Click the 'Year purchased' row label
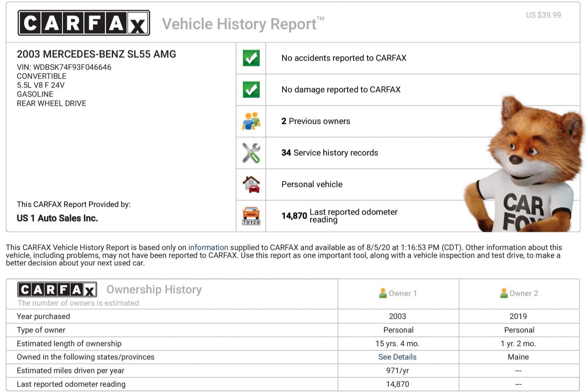Viewport: 588px width, 392px height. click(x=43, y=316)
